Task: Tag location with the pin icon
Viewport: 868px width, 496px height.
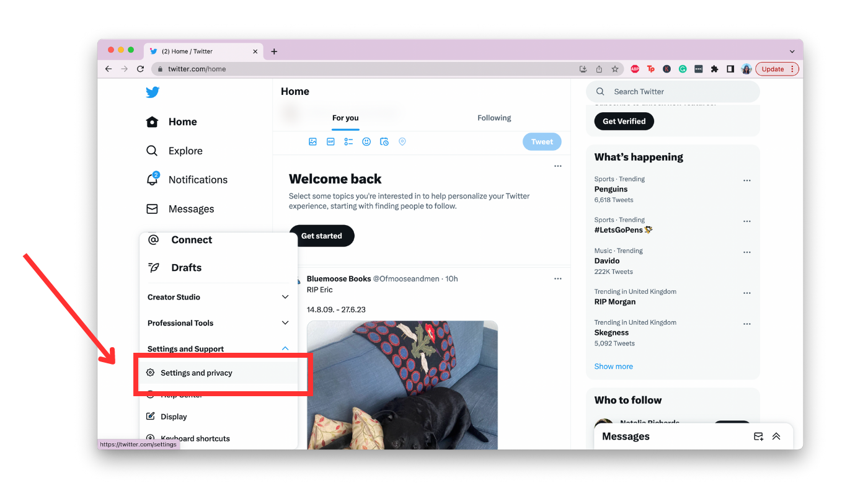Action: click(x=402, y=141)
